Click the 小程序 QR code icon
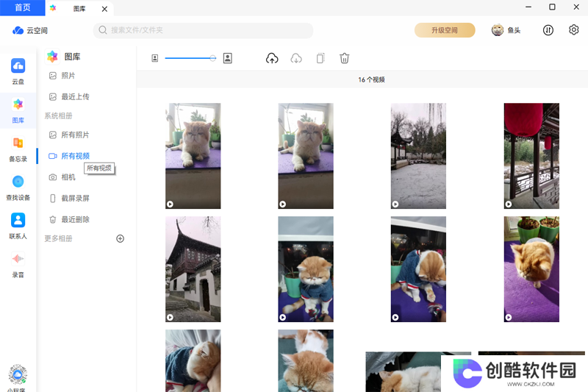588x392 pixels. click(18, 374)
